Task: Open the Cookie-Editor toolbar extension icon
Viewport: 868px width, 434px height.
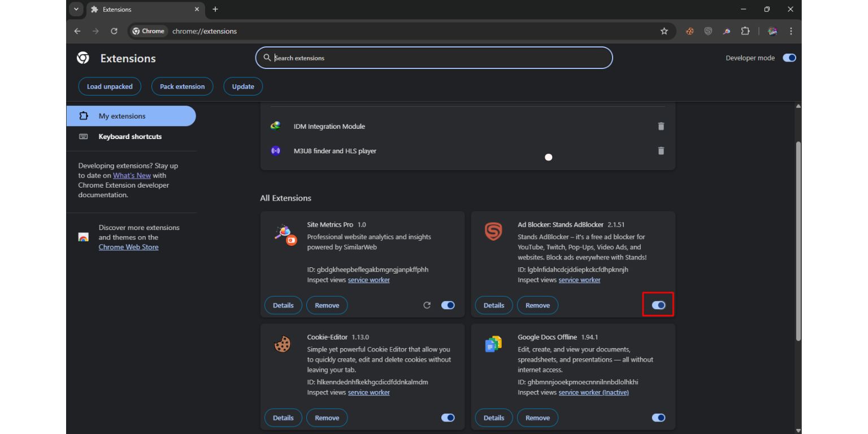Action: point(689,31)
